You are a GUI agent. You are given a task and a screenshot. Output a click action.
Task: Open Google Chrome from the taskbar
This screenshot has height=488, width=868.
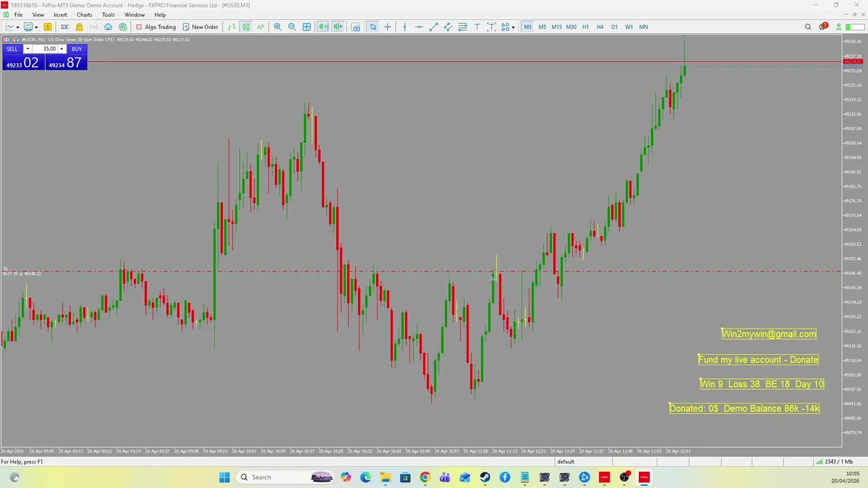425,477
